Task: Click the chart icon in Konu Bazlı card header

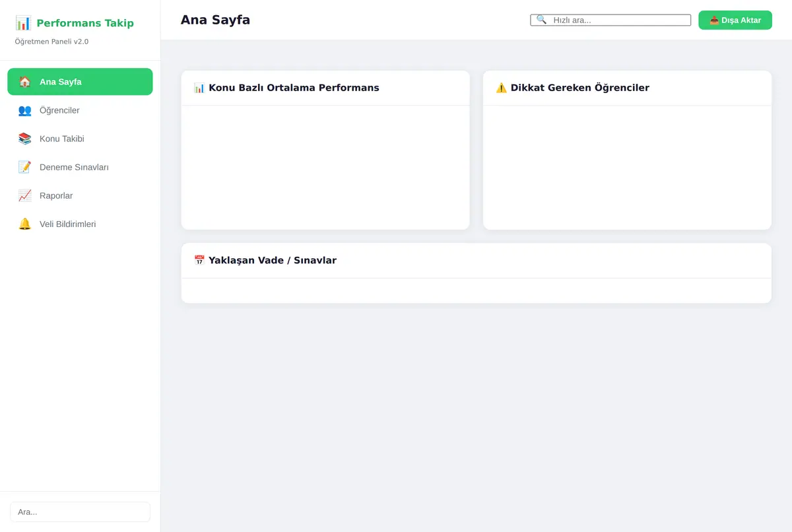Action: [x=199, y=88]
